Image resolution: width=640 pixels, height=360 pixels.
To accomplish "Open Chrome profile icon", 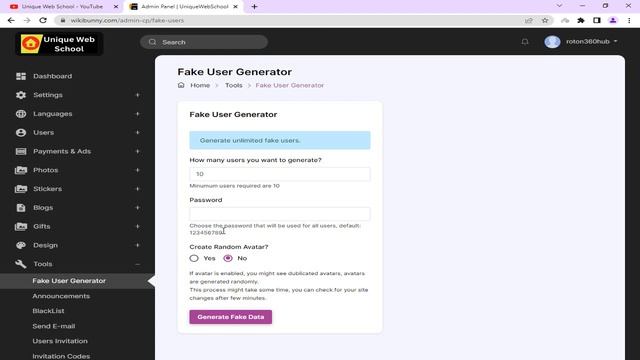I will [613, 20].
